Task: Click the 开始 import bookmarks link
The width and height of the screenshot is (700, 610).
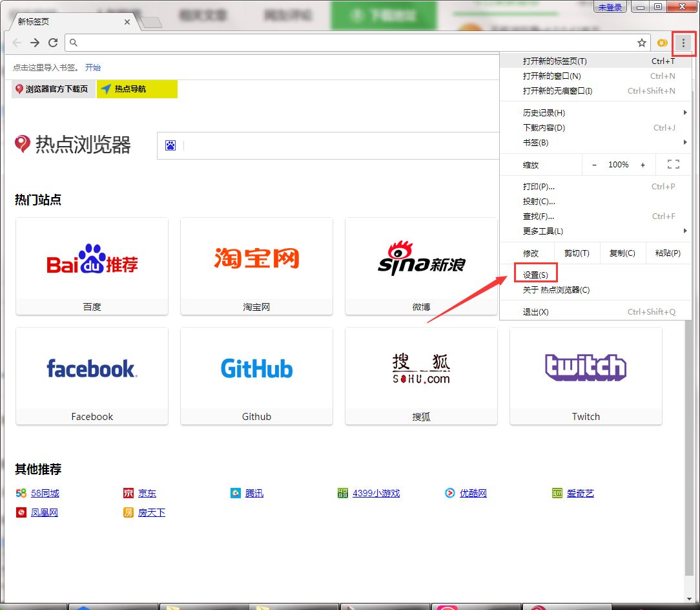Action: (x=93, y=67)
